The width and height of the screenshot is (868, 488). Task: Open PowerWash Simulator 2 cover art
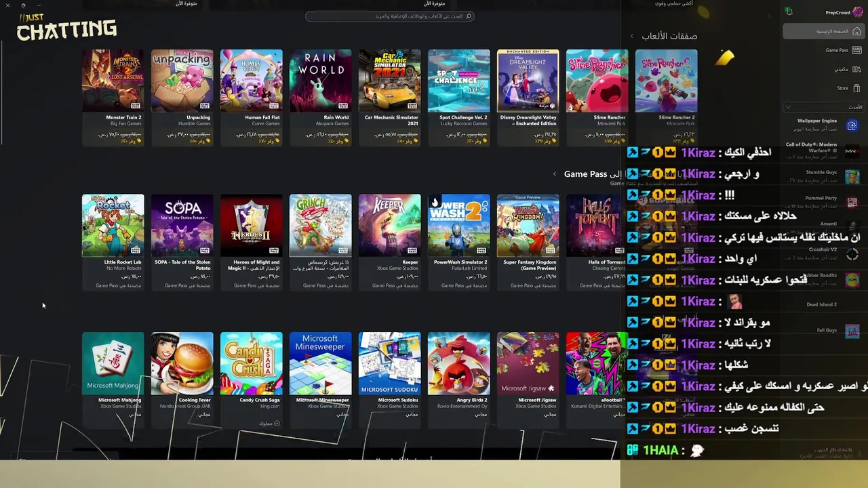point(459,226)
